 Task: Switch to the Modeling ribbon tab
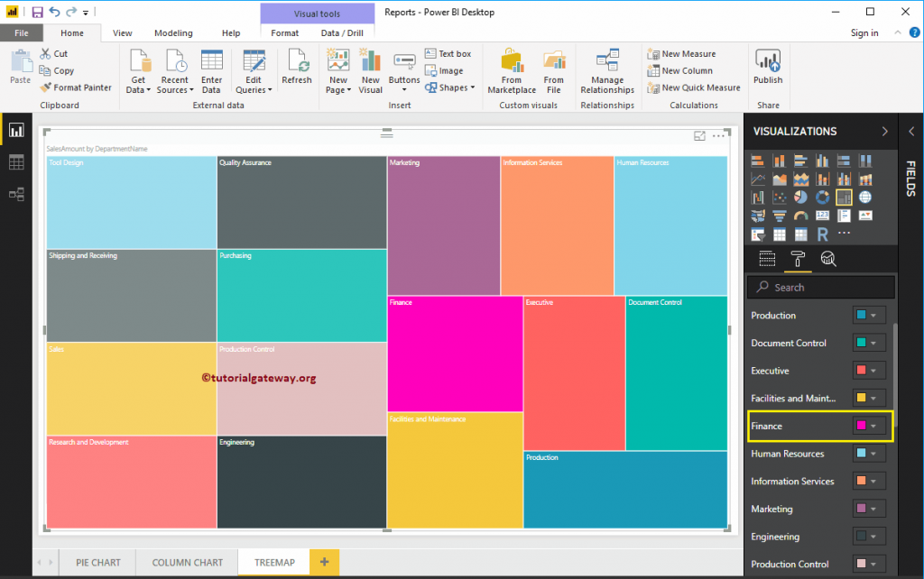point(173,32)
